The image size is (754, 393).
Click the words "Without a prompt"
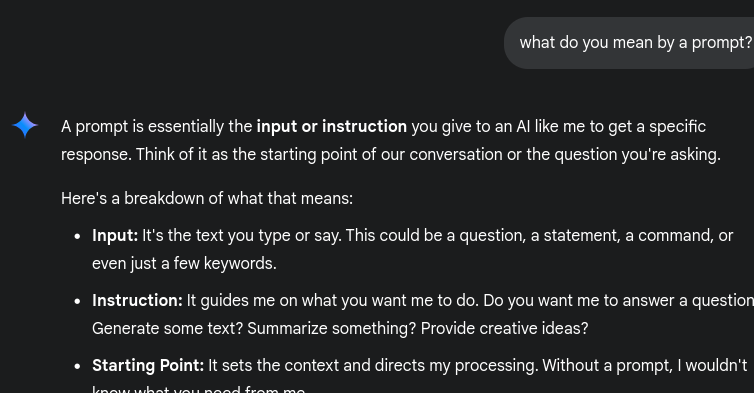click(x=607, y=366)
